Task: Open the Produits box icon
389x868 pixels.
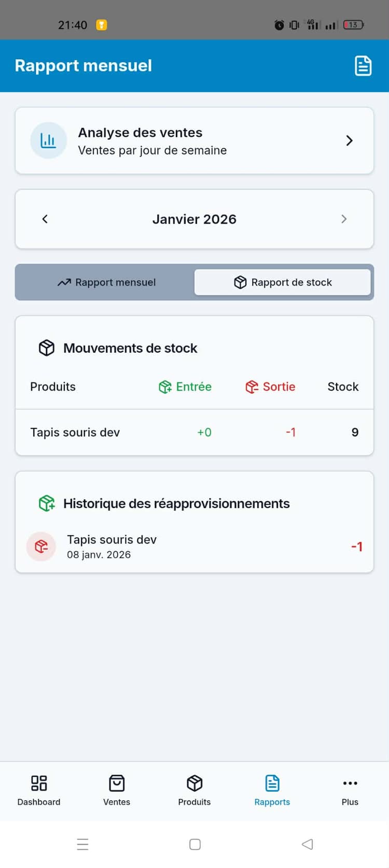Action: point(195,782)
